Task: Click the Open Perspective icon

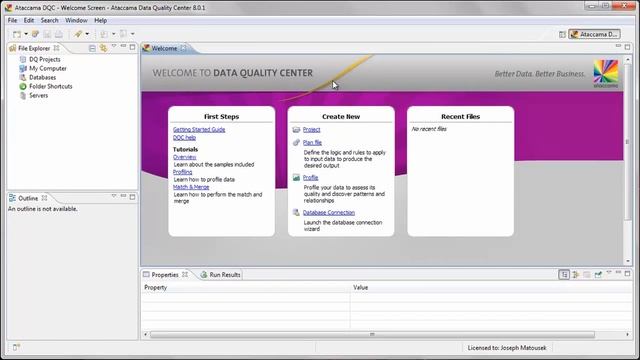Action: pos(562,35)
